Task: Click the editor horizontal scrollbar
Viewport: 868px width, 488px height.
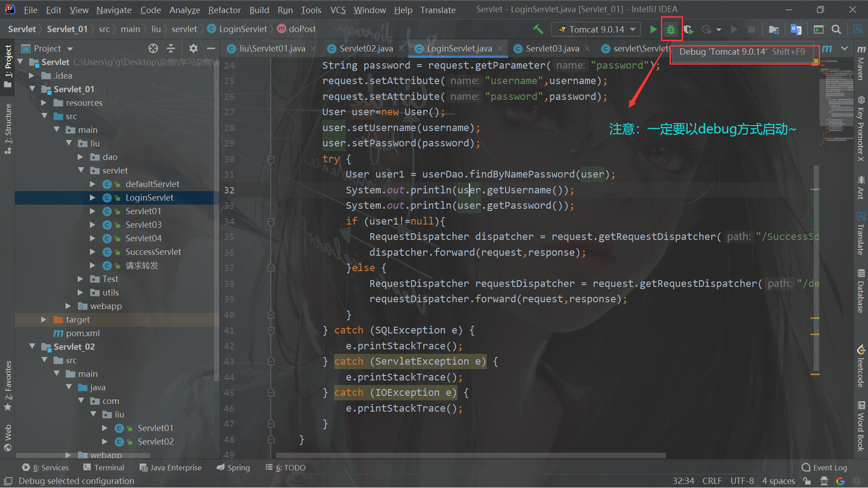Action: (471, 455)
